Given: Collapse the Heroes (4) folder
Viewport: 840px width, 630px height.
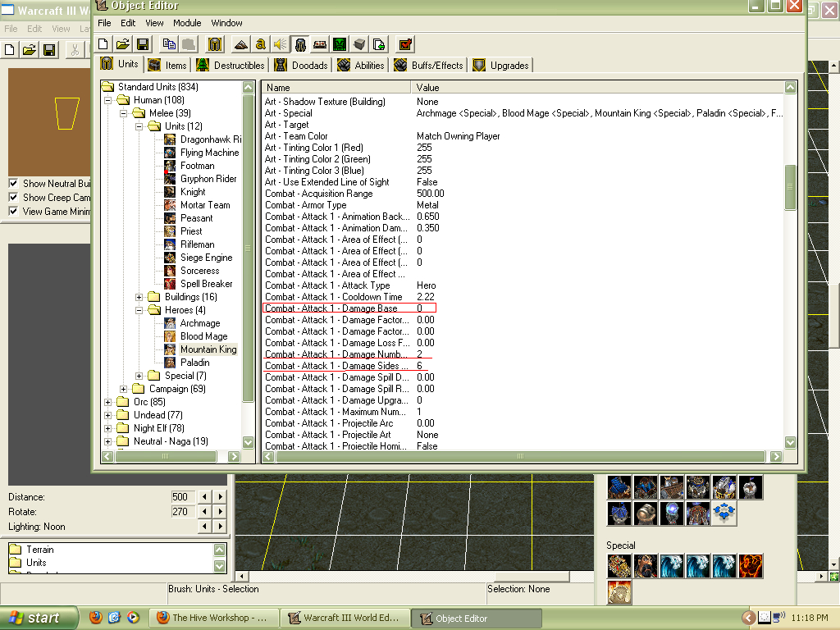Looking at the screenshot, I should [x=139, y=310].
